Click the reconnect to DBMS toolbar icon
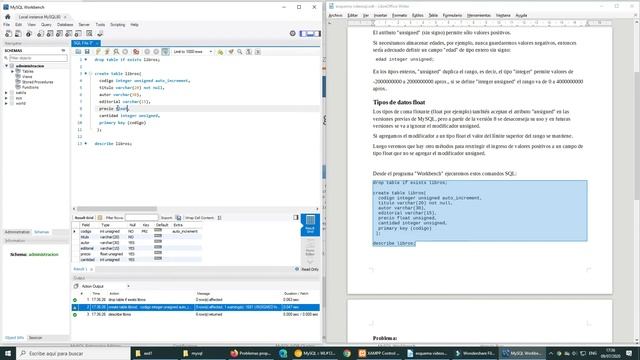Viewport: 640px width, 360px height. (100, 34)
